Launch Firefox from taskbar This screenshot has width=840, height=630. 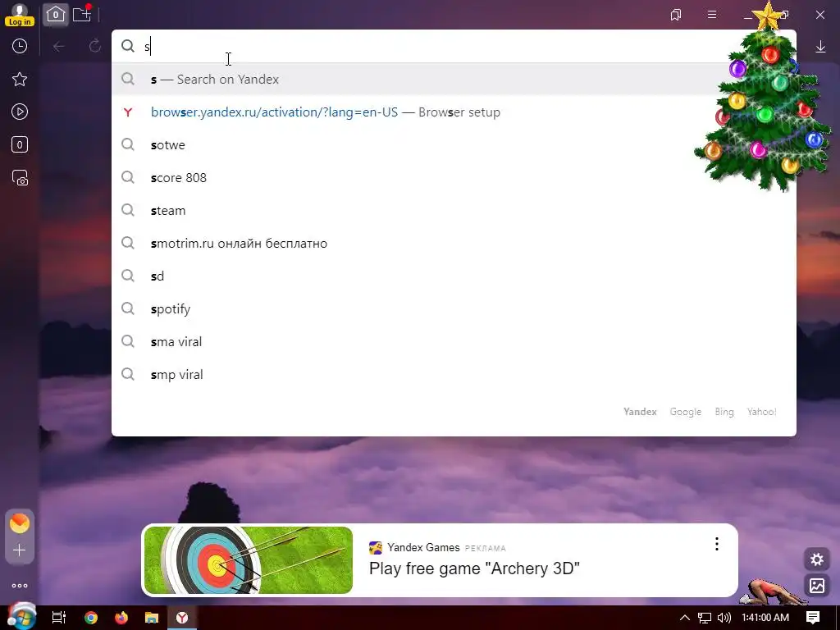121,618
